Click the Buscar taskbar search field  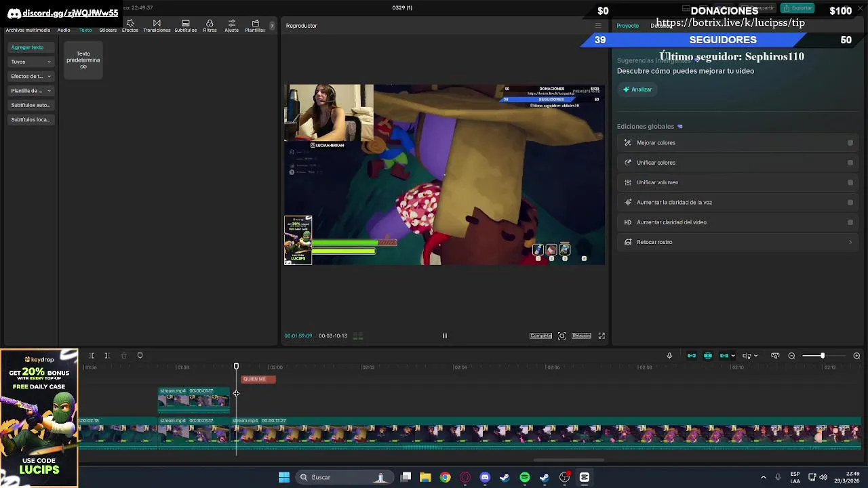click(344, 477)
